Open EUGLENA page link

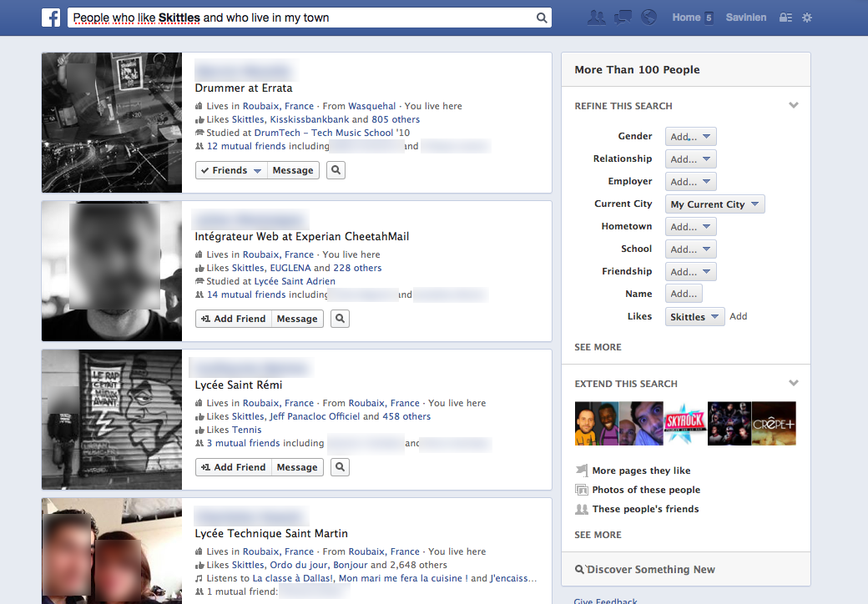[x=290, y=269]
